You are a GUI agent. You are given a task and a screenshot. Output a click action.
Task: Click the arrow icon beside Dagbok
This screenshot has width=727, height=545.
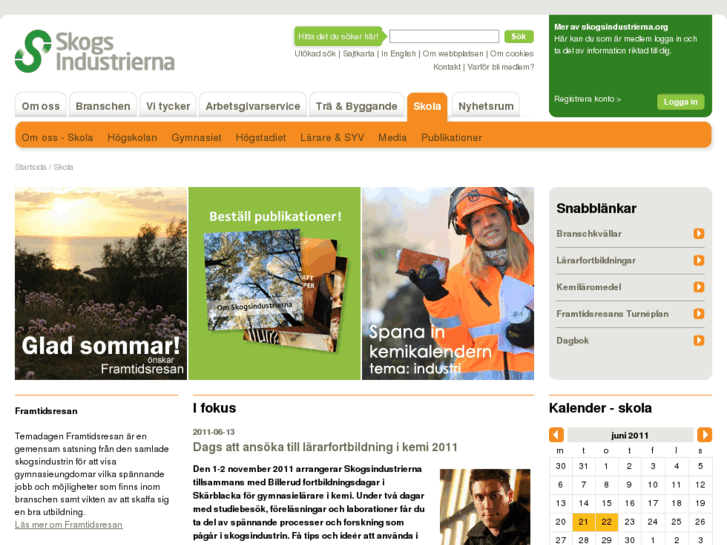pyautogui.click(x=699, y=340)
